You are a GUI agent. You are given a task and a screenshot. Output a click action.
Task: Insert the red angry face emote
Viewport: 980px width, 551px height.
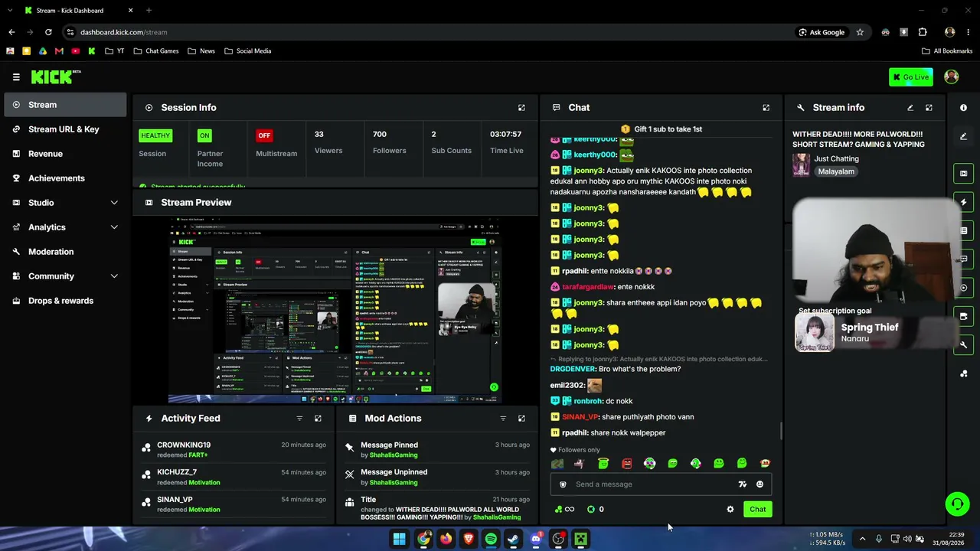[626, 463]
